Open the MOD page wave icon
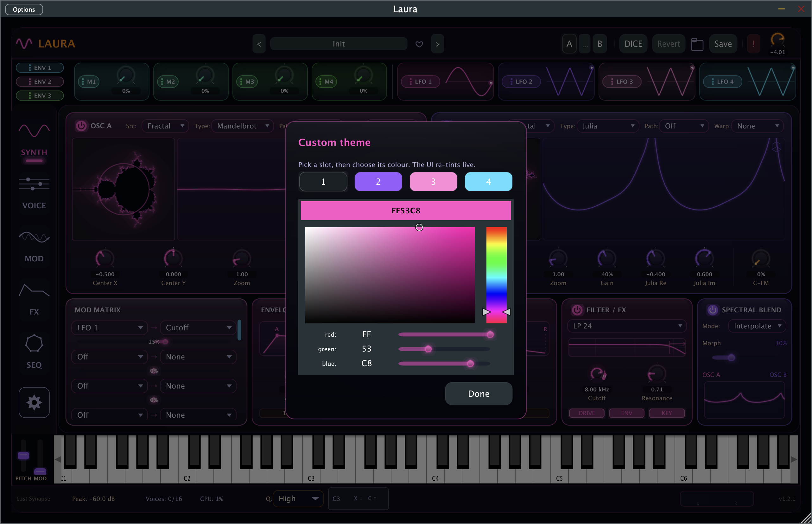This screenshot has width=812, height=524. click(34, 237)
